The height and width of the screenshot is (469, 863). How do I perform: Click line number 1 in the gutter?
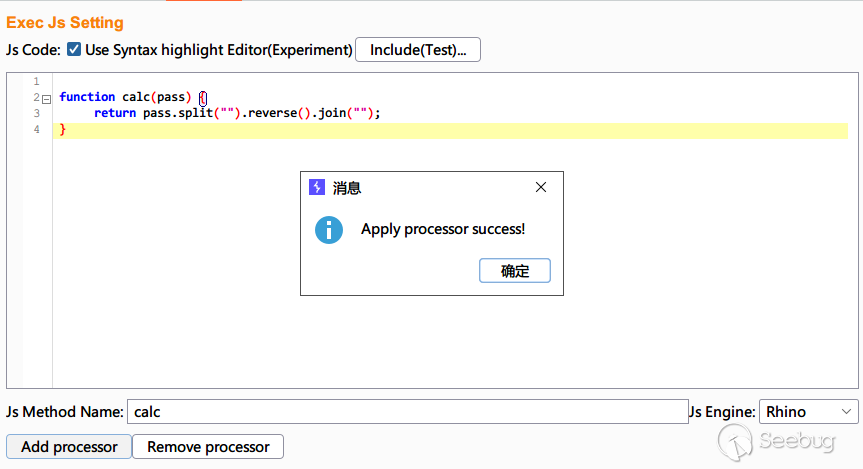[x=36, y=81]
